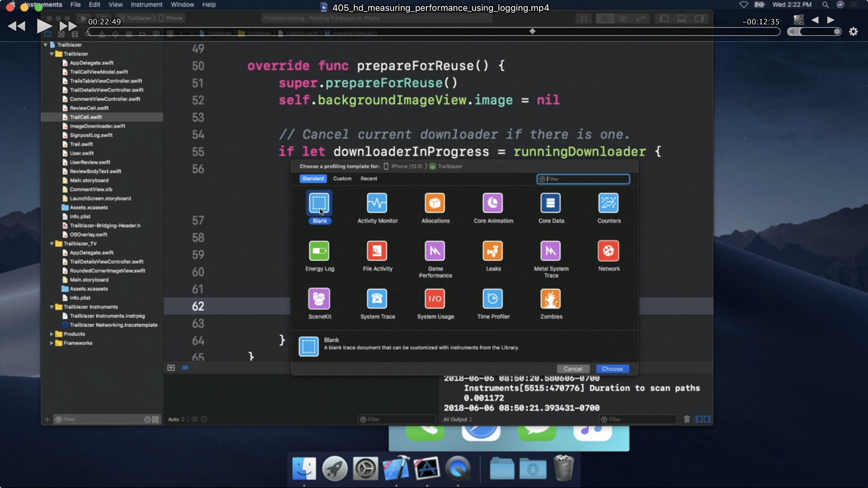Viewport: 868px width, 488px height.
Task: Switch to the Custom templates tab
Action: [x=342, y=179]
